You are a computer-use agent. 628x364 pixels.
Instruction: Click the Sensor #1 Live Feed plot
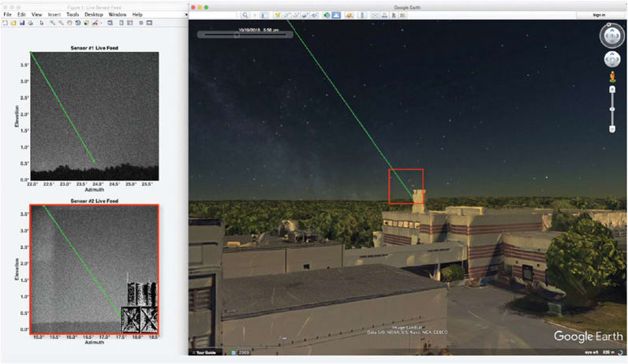click(95, 116)
